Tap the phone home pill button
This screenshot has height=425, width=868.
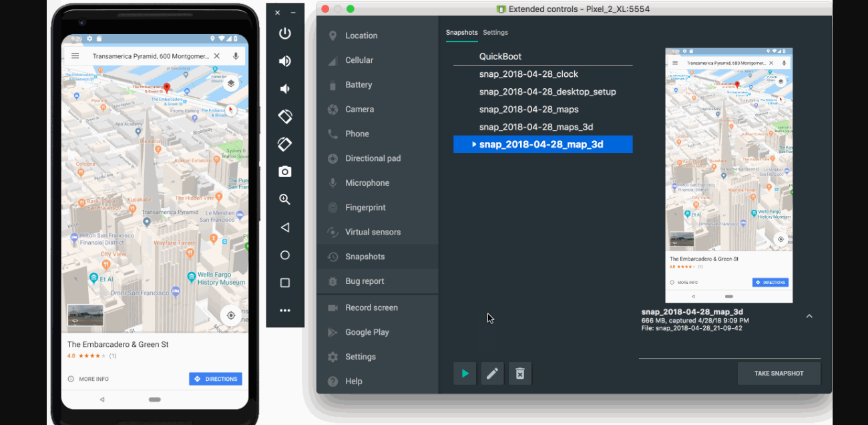[x=155, y=399]
